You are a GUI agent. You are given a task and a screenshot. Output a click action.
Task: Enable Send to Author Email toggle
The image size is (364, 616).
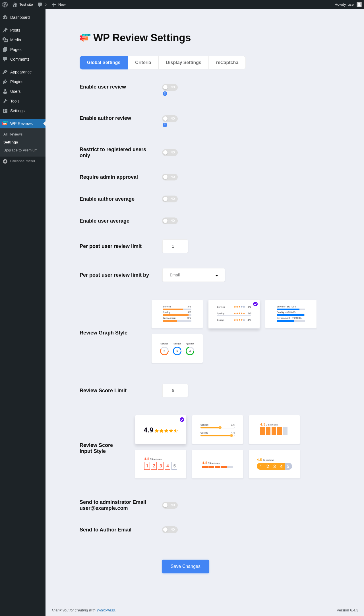[170, 529]
